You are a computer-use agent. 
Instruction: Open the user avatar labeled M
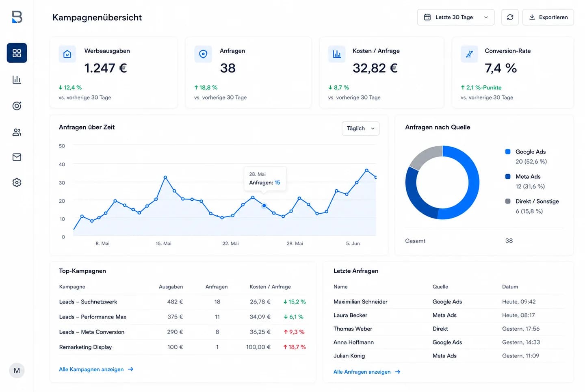(17, 370)
